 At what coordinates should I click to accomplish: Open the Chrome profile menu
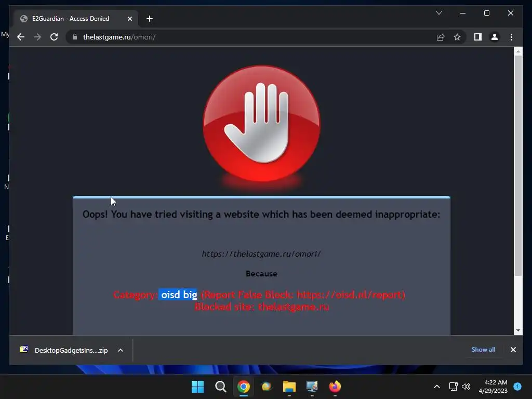(x=495, y=37)
